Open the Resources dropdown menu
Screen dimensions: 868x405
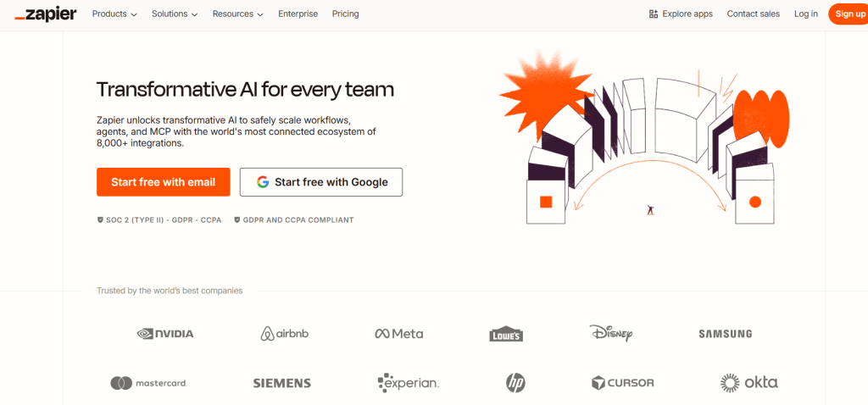point(238,14)
